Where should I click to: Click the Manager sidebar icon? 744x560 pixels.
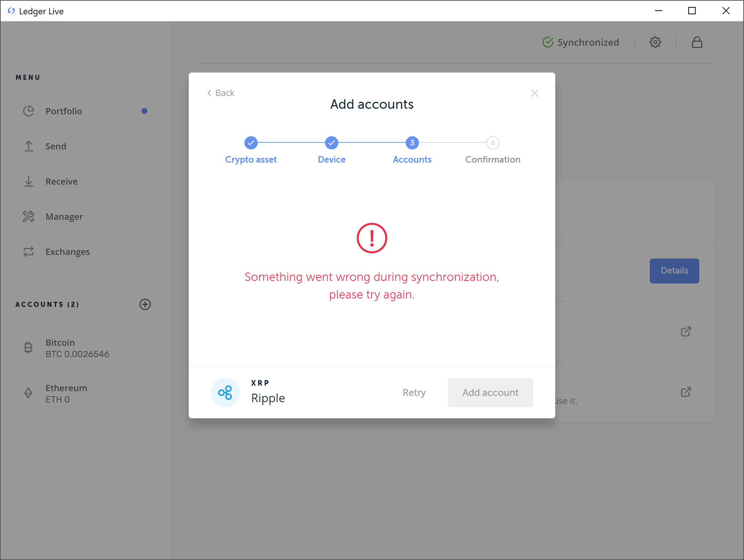click(29, 216)
